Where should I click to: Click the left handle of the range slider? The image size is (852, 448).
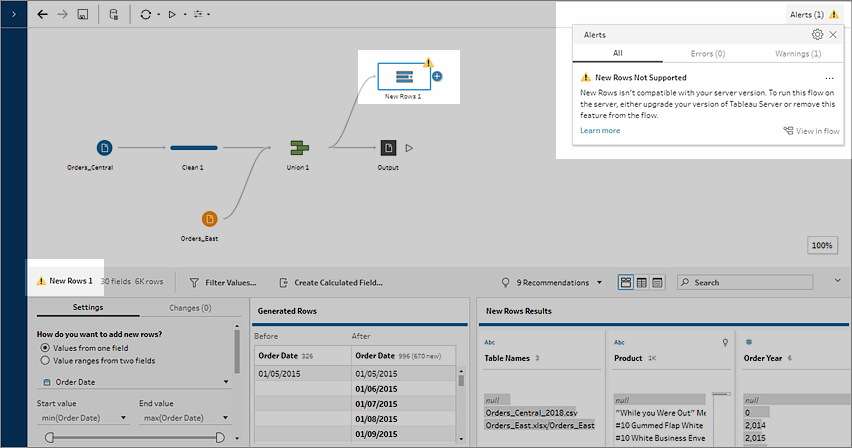[49, 438]
